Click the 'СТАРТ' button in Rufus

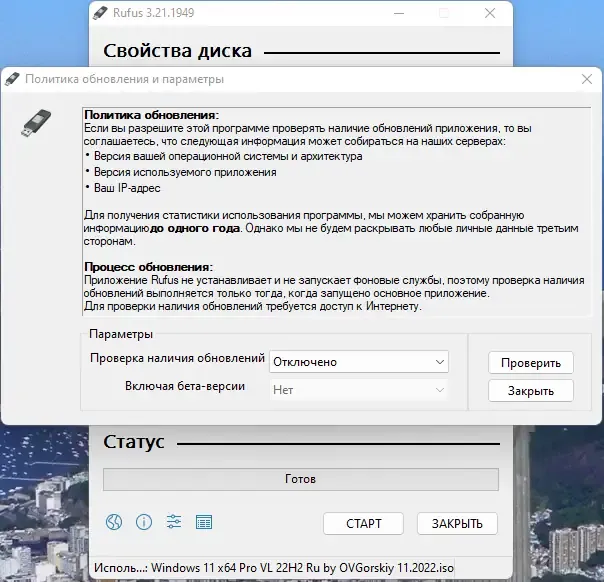(x=363, y=523)
